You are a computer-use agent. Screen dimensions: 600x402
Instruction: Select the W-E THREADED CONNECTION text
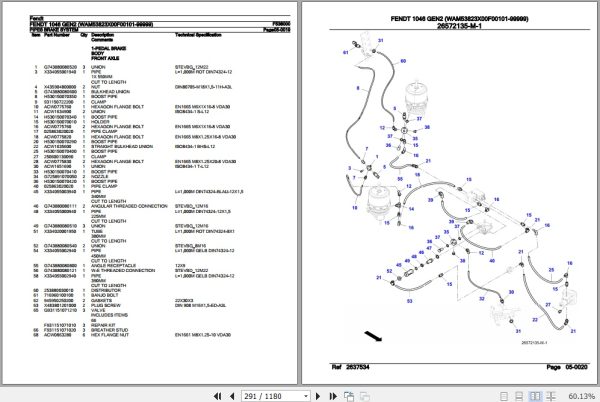123,270
